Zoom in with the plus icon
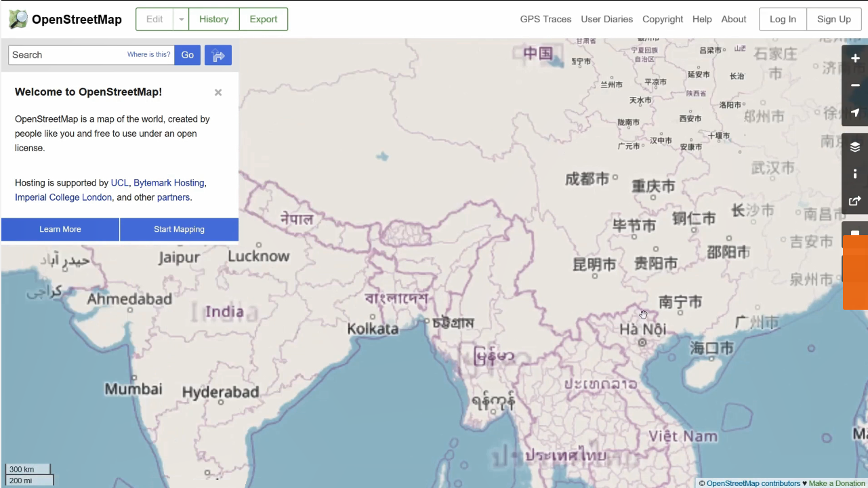The width and height of the screenshot is (868, 488). pos(855,58)
